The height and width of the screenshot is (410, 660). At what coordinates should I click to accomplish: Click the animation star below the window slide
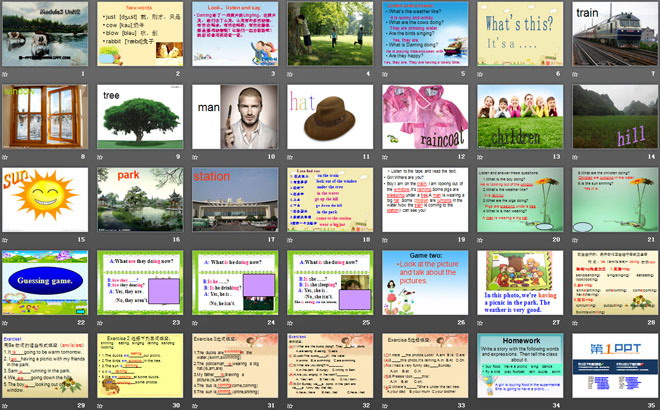pos(6,157)
